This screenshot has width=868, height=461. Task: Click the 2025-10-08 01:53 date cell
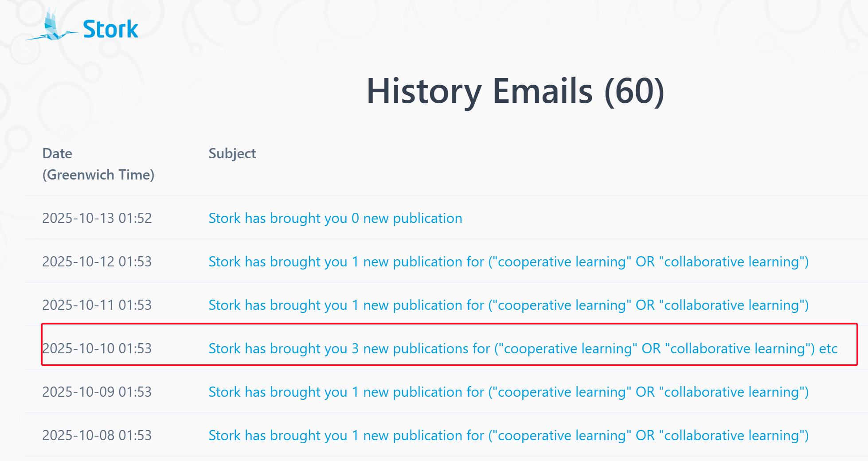97,435
